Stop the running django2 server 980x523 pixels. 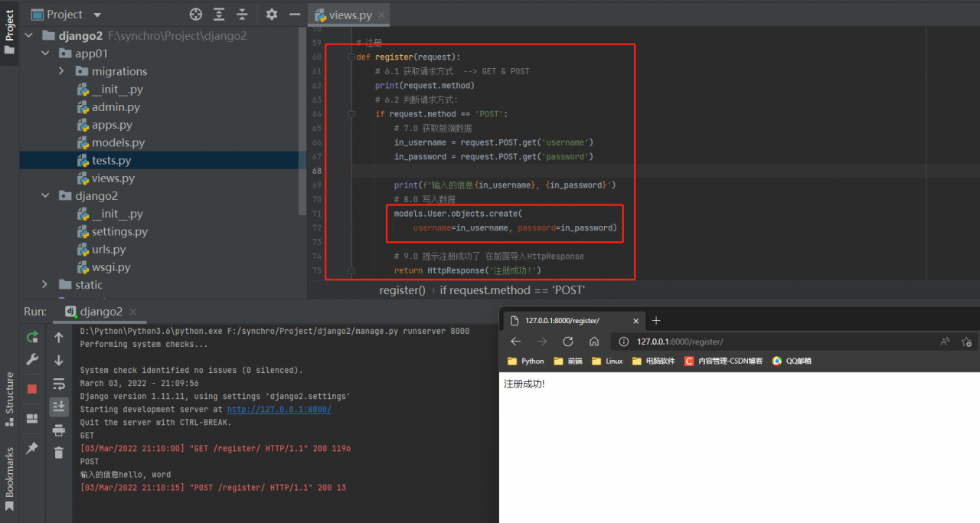point(32,389)
